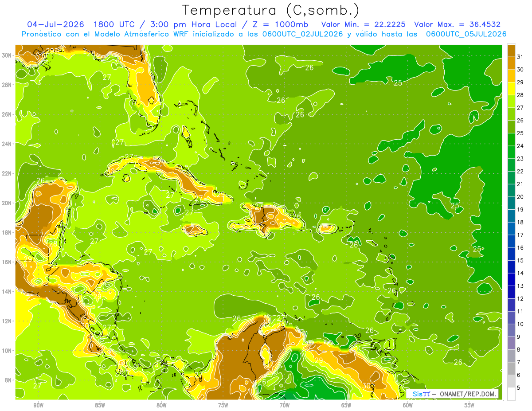Screen dimensions: 532x411
Task: Click the 30N latitude axis label
Action: pos(7,55)
